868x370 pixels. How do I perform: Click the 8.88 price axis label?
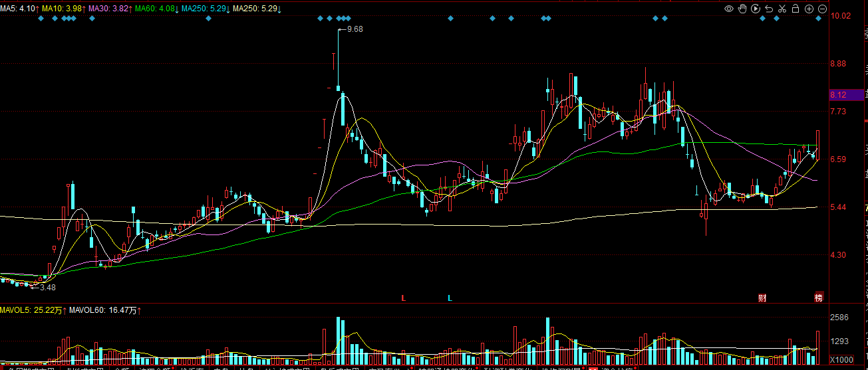[838, 64]
